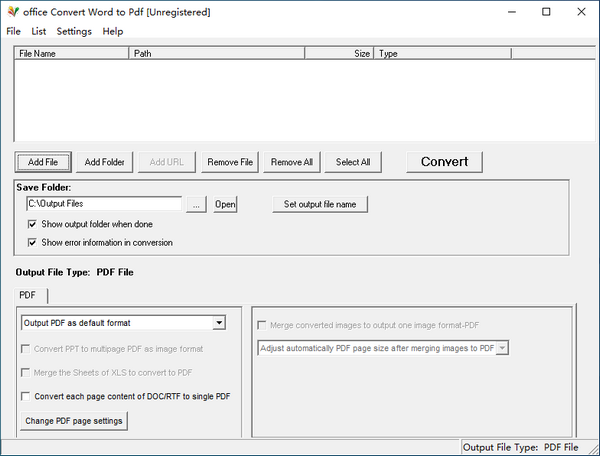Image resolution: width=600 pixels, height=456 pixels.
Task: Click the browse '...' button for save folder
Action: [x=197, y=204]
